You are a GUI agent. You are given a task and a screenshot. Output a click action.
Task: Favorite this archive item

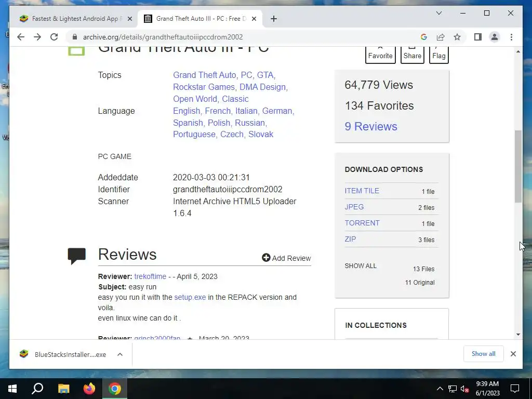click(380, 54)
